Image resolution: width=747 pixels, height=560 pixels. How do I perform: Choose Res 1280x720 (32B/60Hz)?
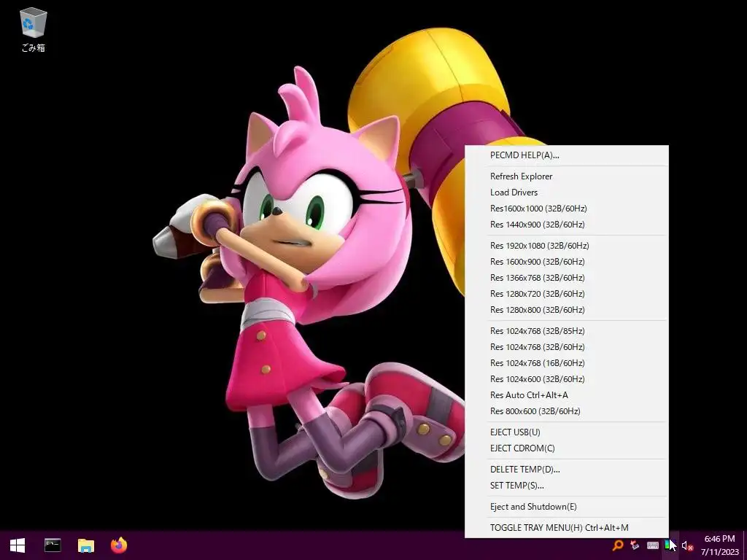point(566,294)
